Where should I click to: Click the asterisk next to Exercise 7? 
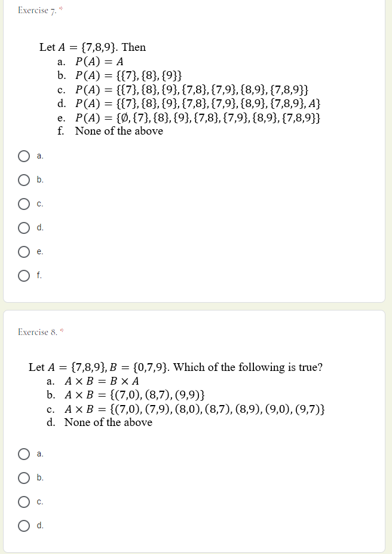coord(60,8)
